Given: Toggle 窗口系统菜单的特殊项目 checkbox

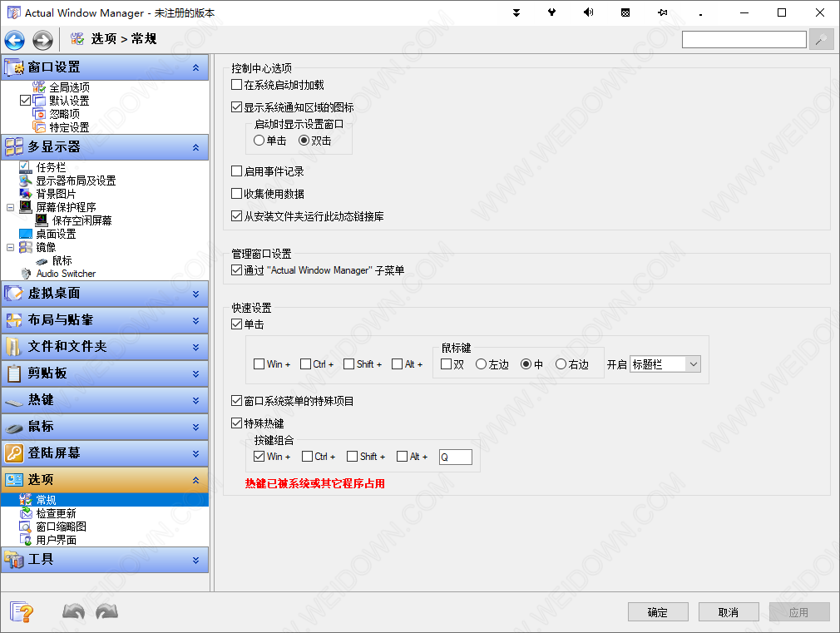Looking at the screenshot, I should pos(236,401).
